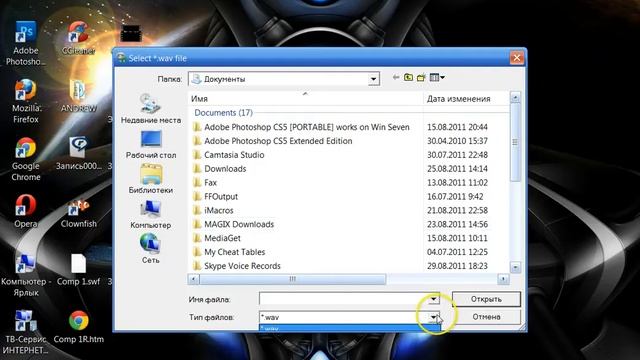The image size is (640, 360).
Task: Launch Google Chrome desktop shortcut
Action: (x=25, y=159)
